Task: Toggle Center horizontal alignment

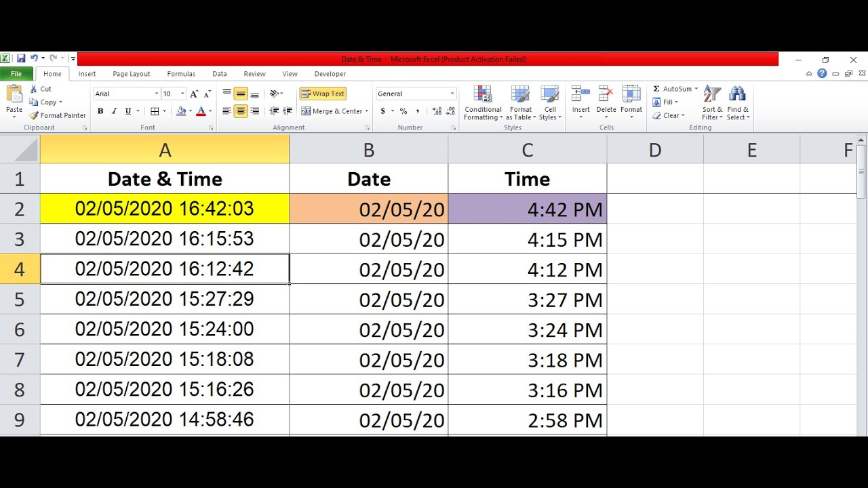Action: tap(241, 111)
